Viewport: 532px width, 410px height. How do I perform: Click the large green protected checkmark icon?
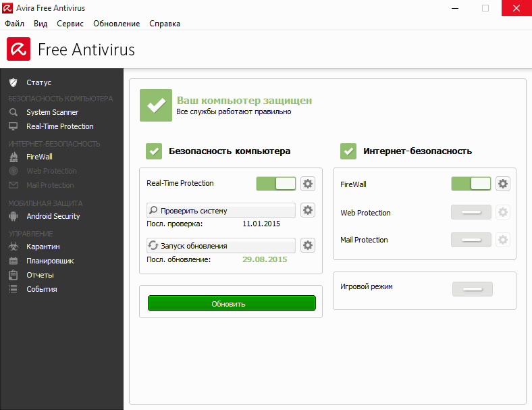tap(156, 105)
